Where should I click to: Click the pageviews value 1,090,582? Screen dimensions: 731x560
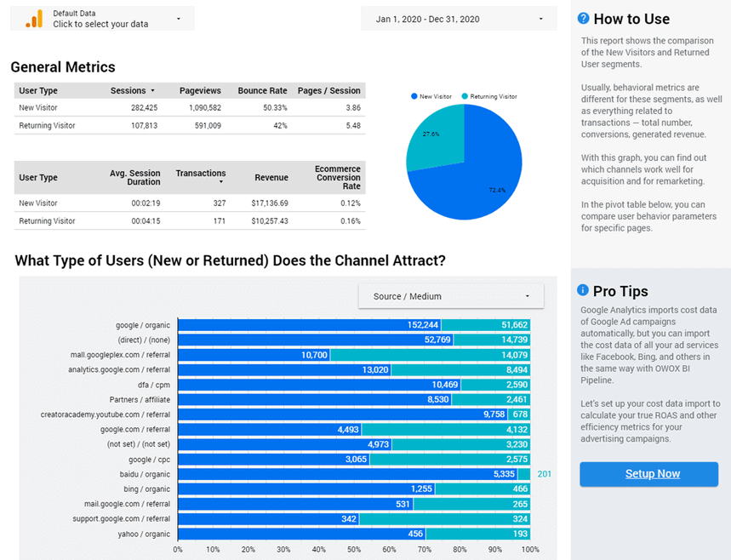205,108
